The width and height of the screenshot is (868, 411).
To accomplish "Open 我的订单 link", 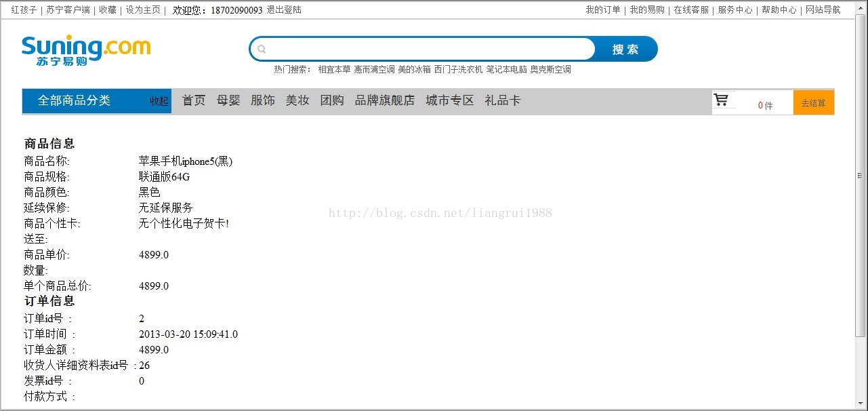I will (603, 10).
